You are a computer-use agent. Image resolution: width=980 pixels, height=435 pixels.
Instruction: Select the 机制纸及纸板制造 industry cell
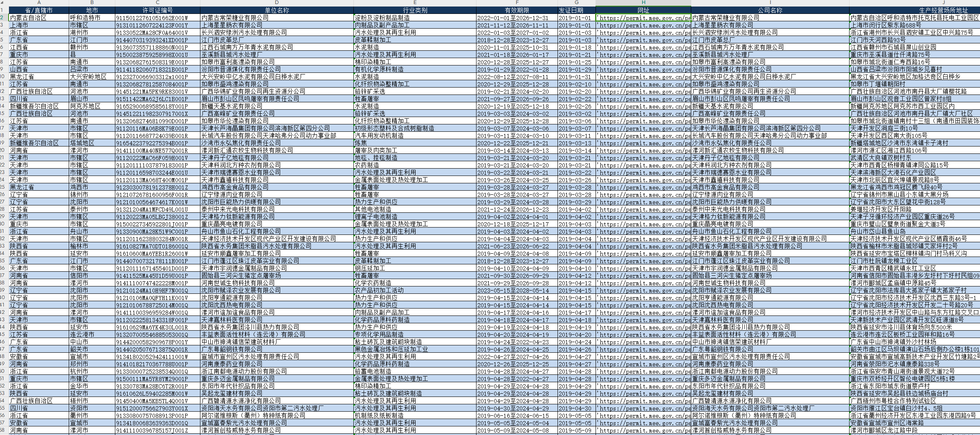(x=415, y=415)
